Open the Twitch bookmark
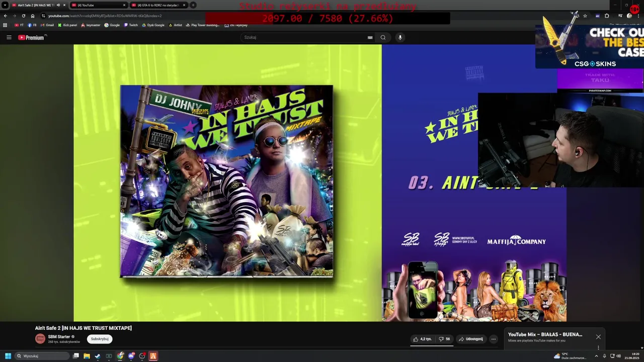This screenshot has height=362, width=644. [131, 25]
